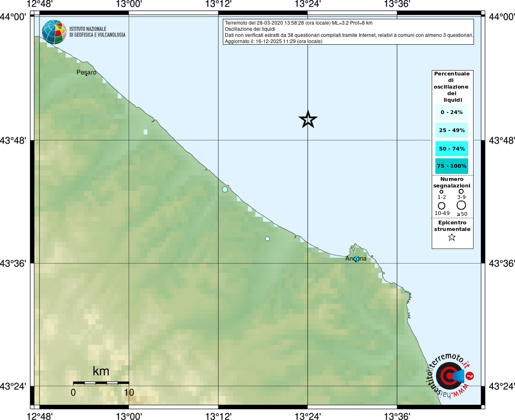Click the 10-49 reports circle in legend
The image size is (515, 420).
[x=442, y=205]
